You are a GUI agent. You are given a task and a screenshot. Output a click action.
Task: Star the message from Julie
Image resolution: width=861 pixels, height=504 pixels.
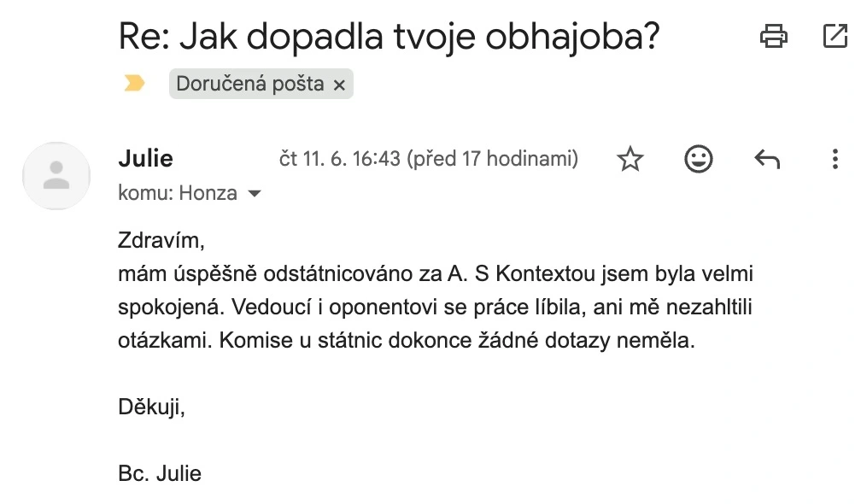630,159
